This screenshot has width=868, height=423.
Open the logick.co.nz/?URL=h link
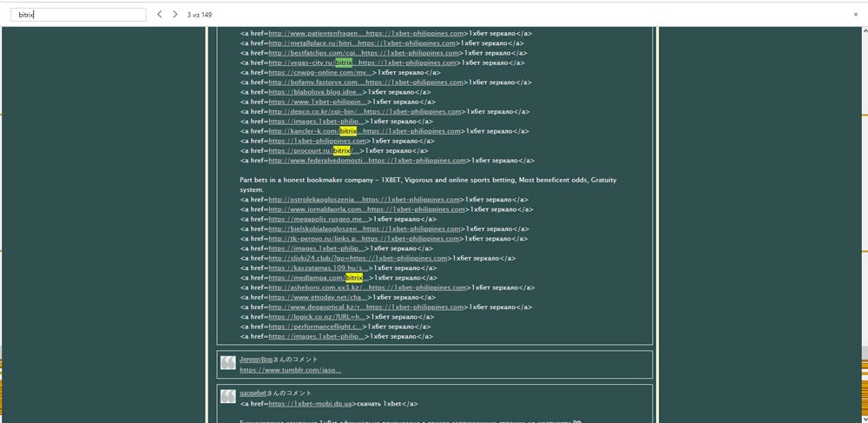318,317
